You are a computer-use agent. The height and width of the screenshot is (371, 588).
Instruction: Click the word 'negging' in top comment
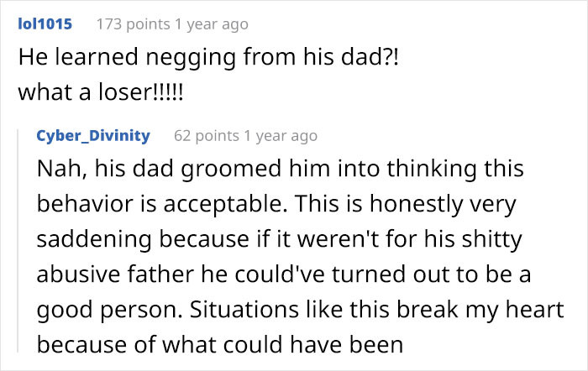191,59
